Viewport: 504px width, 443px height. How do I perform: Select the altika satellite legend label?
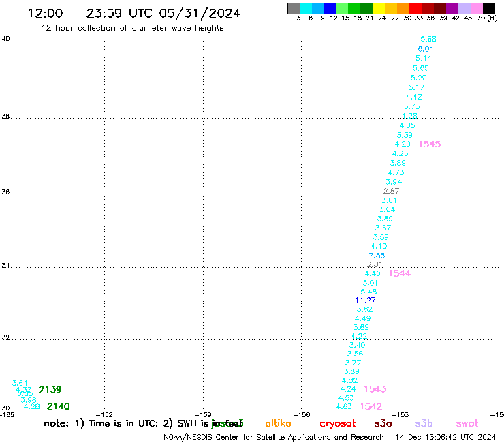coord(278,423)
